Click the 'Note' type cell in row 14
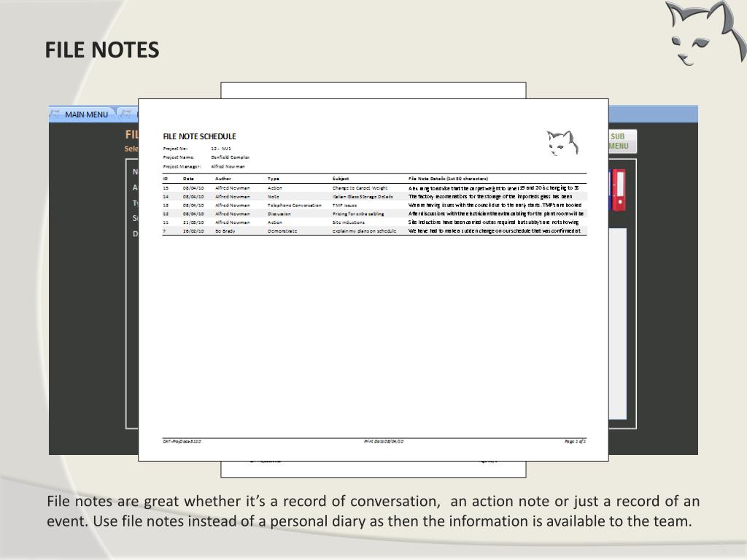Viewport: 747px width, 560px height. 274,197
